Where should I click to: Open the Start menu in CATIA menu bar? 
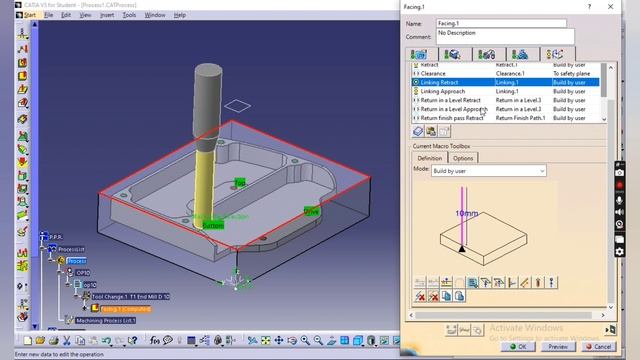[30, 15]
